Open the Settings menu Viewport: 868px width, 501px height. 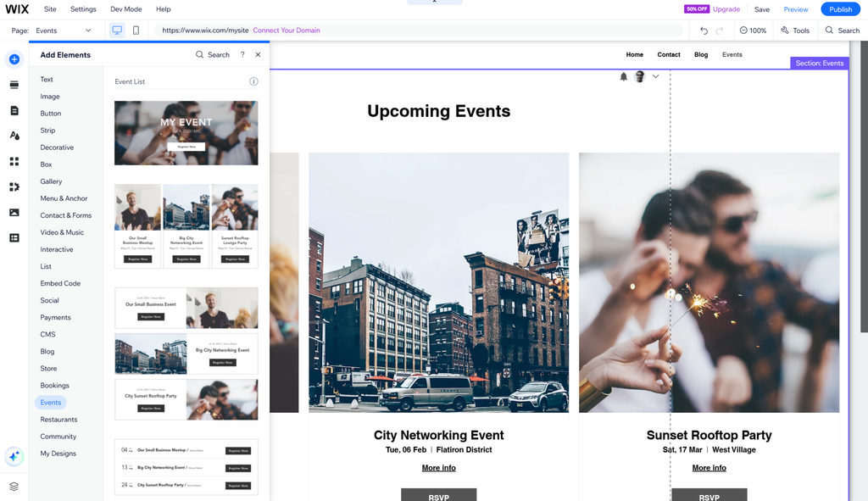[x=82, y=8]
